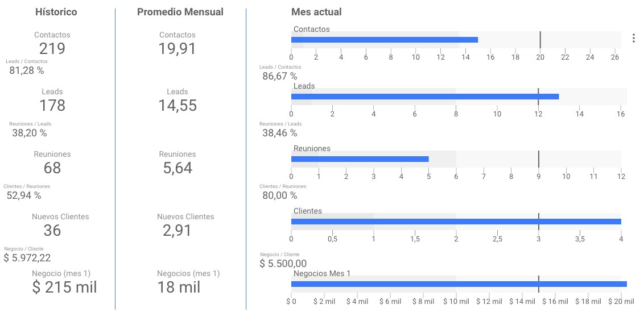644x317 pixels.
Task: Click the Clientes blue bullet bar
Action: (456, 222)
